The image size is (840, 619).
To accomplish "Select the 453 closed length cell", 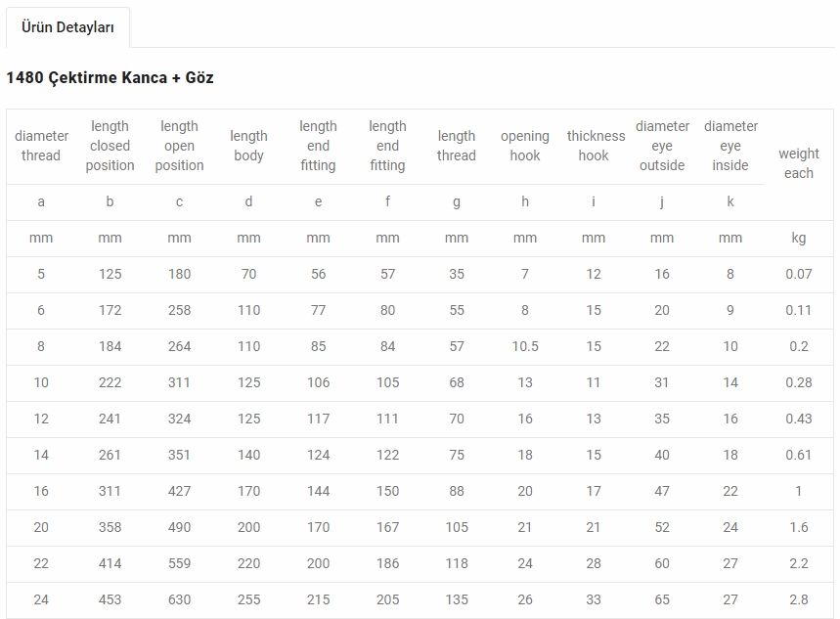I will point(110,599).
